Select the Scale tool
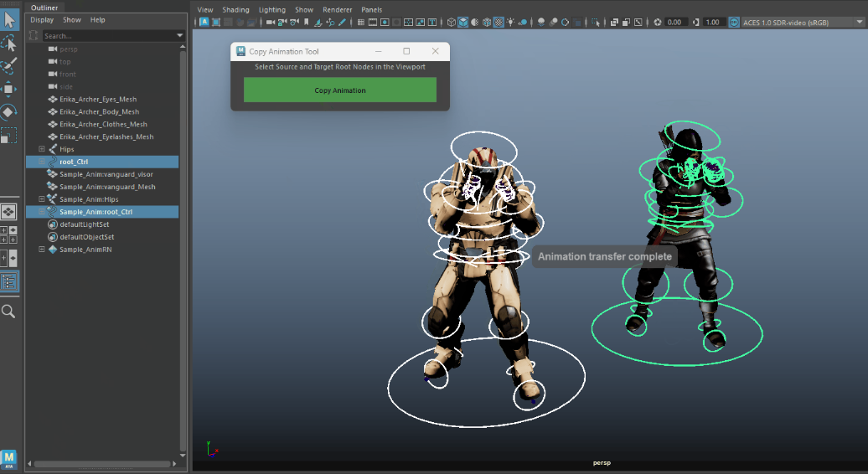The image size is (868, 474). 9,136
